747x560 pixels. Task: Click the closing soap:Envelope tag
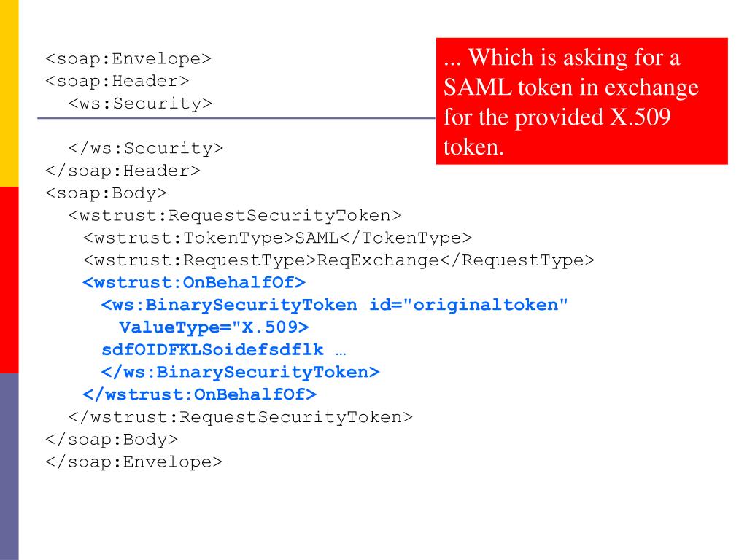click(x=134, y=462)
